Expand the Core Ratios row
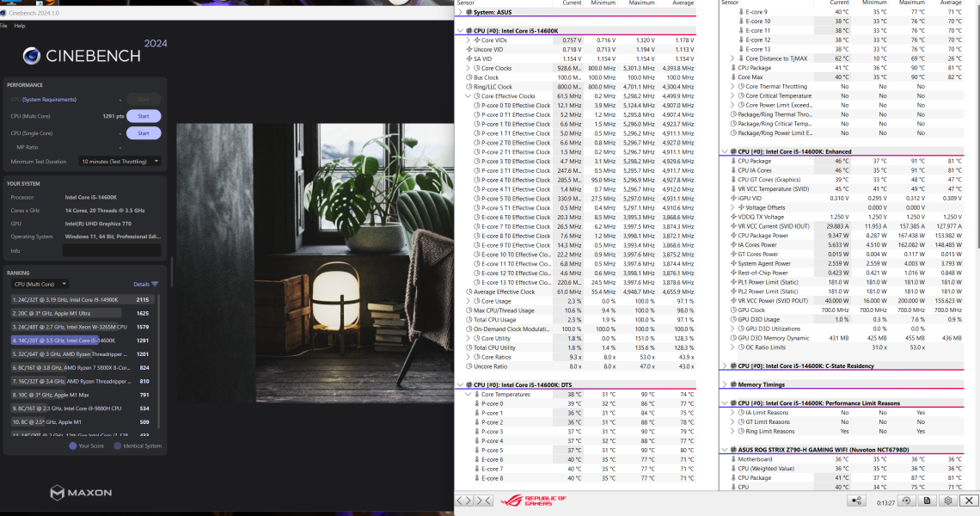 [469, 357]
